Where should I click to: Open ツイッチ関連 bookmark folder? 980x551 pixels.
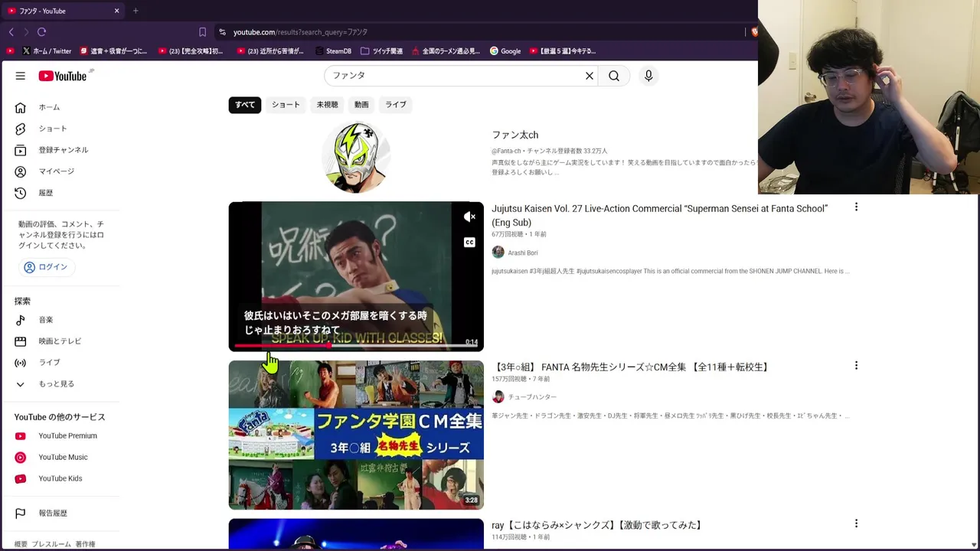(381, 51)
